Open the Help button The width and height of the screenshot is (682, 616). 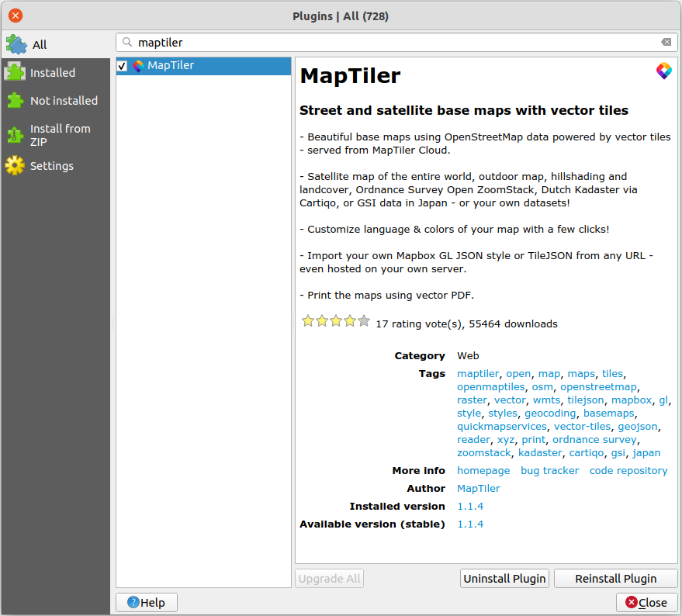[147, 603]
